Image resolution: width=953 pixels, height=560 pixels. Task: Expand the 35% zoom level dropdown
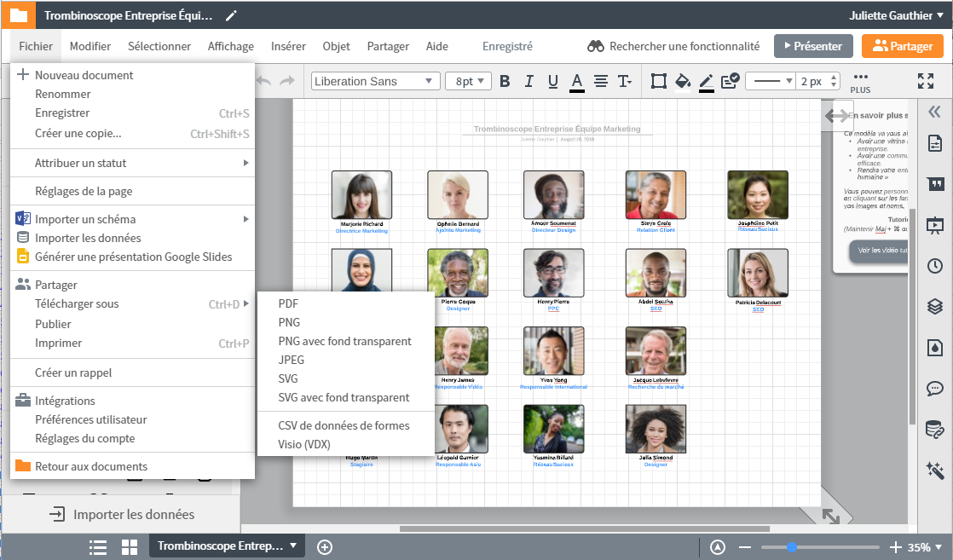tap(925, 547)
